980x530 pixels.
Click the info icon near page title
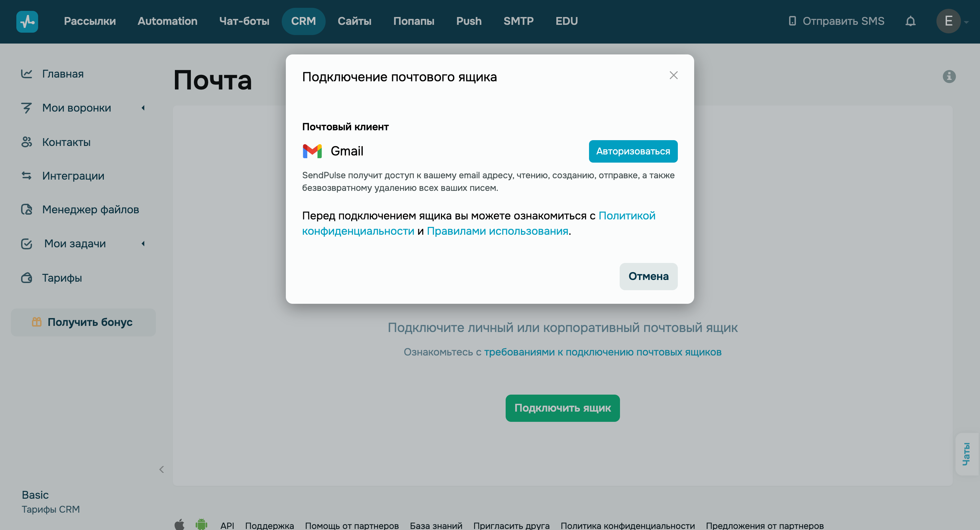point(949,77)
